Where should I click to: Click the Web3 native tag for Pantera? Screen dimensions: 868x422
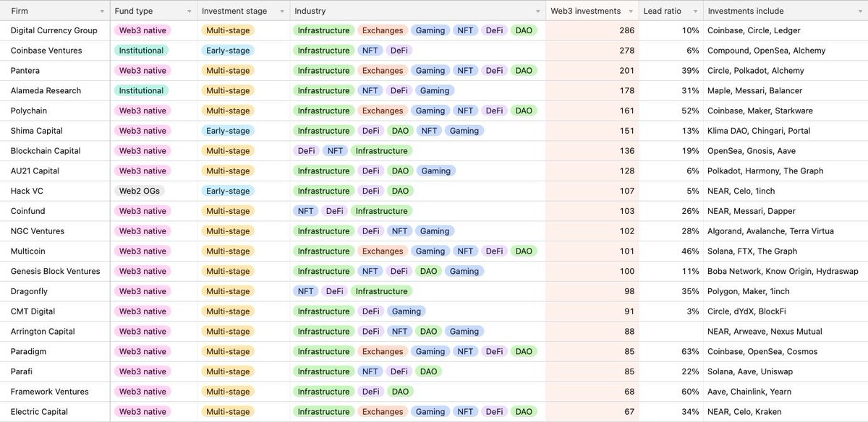(142, 71)
